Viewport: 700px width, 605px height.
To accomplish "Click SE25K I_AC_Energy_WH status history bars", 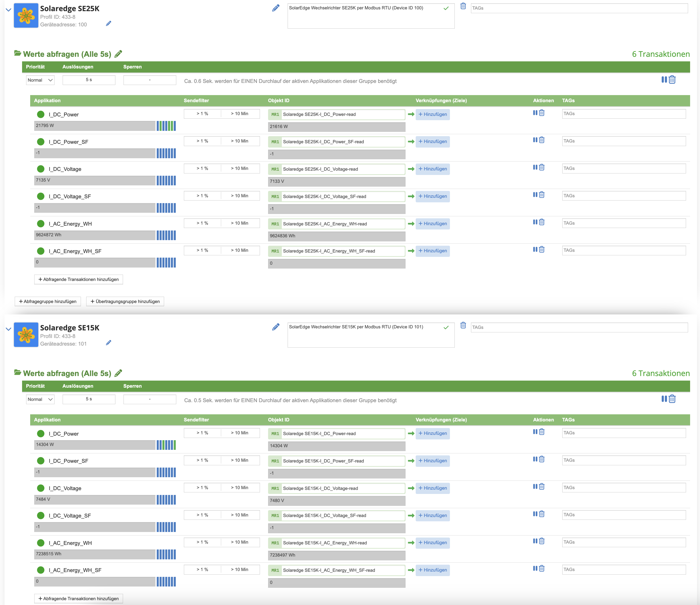I will pos(166,236).
